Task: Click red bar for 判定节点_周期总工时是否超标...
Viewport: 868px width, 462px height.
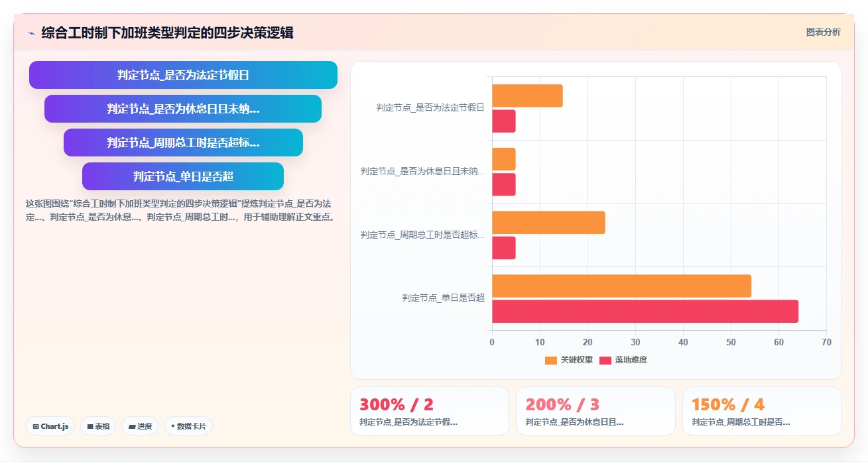Action: tap(504, 248)
